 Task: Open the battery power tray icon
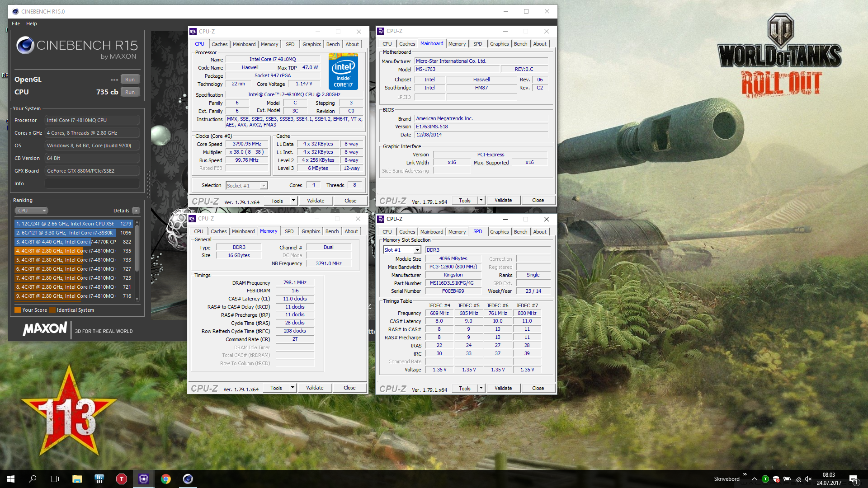pos(787,479)
